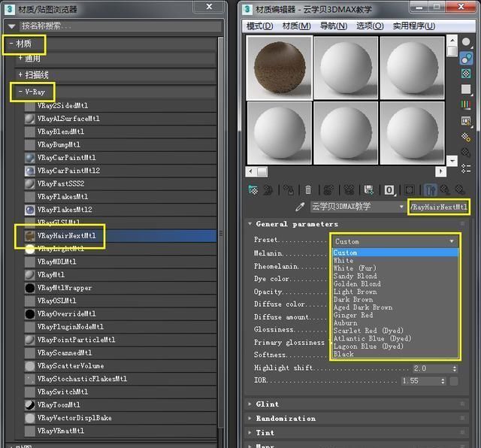
Task: Select VRayLightMtl in the browser list
Action: click(120, 249)
